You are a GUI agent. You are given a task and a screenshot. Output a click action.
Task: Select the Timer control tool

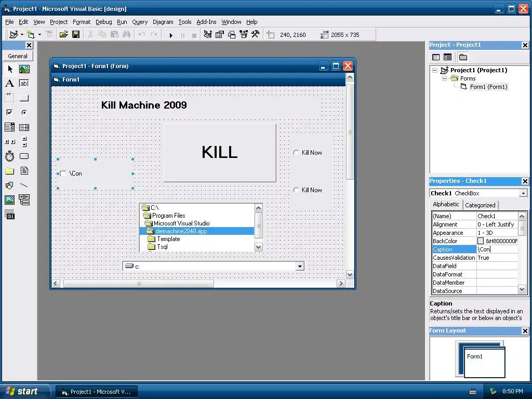click(x=10, y=156)
